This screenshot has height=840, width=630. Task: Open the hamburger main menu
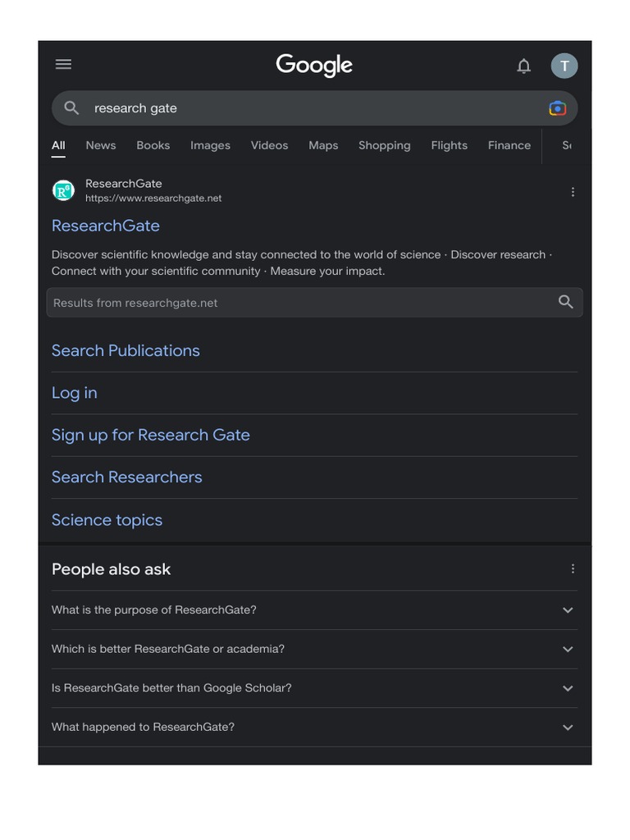point(63,64)
